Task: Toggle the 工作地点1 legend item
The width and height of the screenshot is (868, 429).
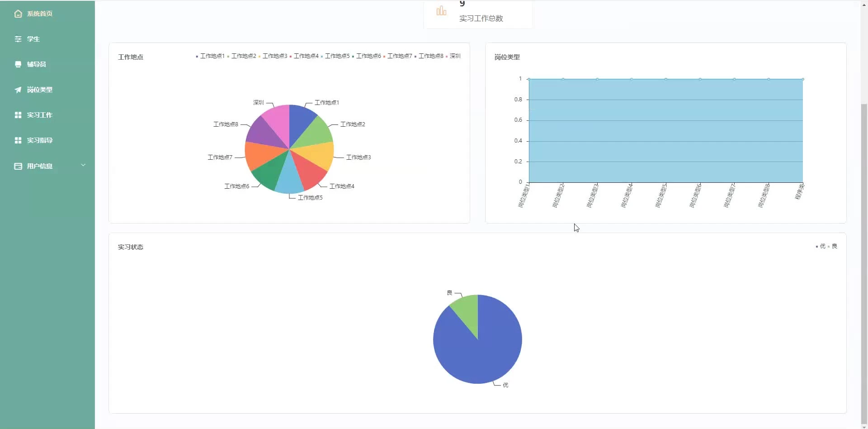Action: [210, 56]
